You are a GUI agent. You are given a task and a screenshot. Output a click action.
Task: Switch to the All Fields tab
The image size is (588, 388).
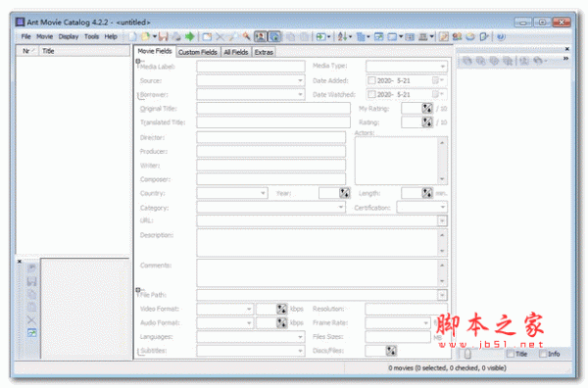tap(236, 52)
